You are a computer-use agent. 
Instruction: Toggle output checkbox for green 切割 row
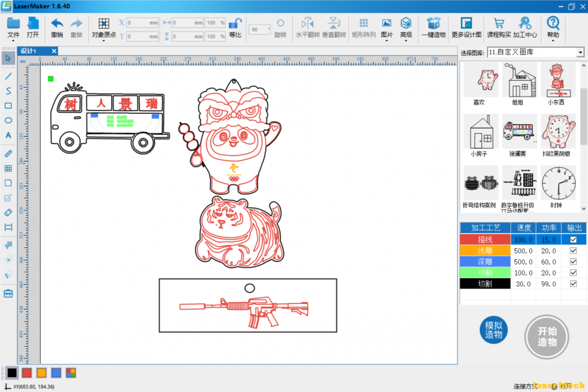(x=573, y=273)
